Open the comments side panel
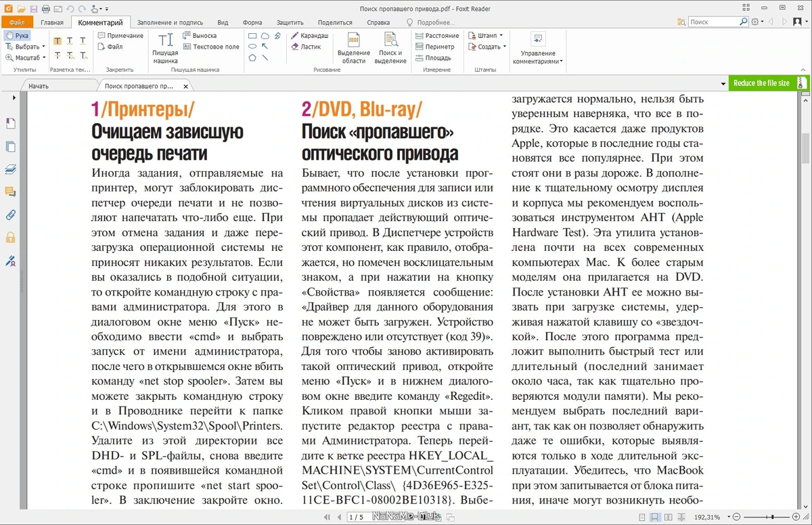This screenshot has width=812, height=525. [10, 192]
